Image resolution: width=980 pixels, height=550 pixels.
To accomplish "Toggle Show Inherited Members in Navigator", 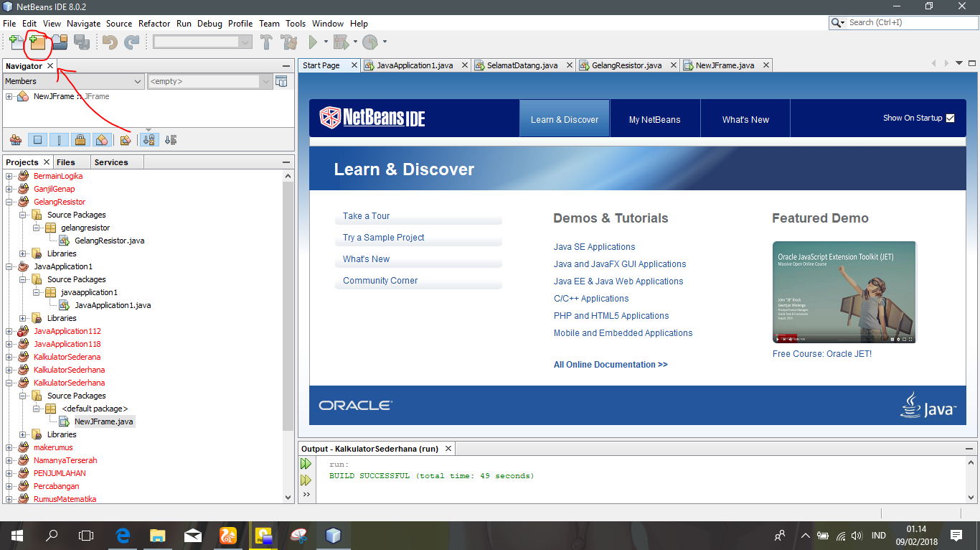I will point(16,139).
